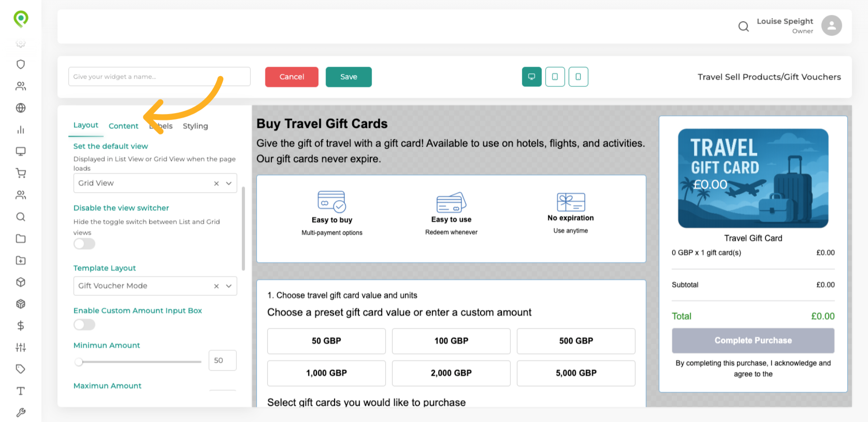868x422 pixels.
Task: Open the search magnifier in sidebar
Action: coord(20,217)
